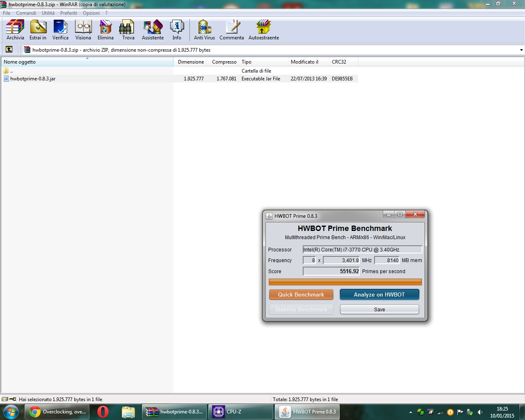Screen dimensions: 525x420
Task: Click the 1.767.081 compressed size cell
Action: point(226,79)
